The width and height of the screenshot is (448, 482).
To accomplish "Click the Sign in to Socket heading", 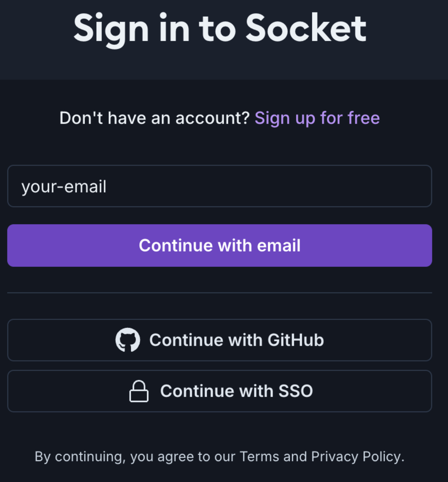I will click(219, 29).
